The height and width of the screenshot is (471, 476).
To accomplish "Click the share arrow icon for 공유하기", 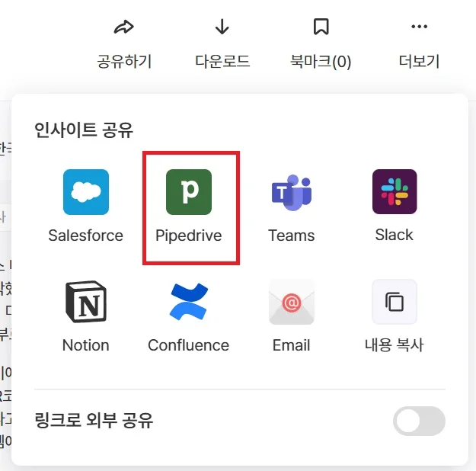I will click(124, 27).
